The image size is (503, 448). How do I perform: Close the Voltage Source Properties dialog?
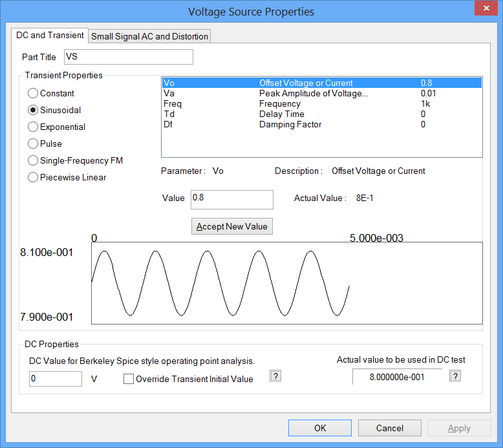484,9
